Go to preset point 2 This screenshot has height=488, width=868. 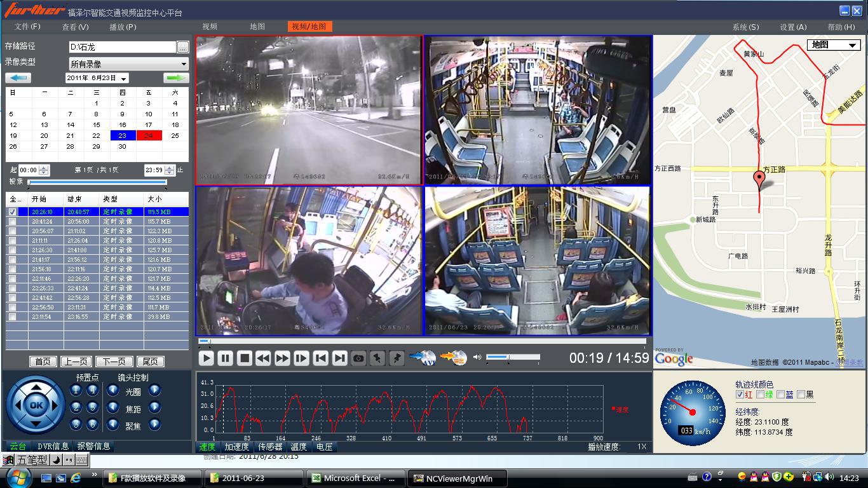pos(76,407)
